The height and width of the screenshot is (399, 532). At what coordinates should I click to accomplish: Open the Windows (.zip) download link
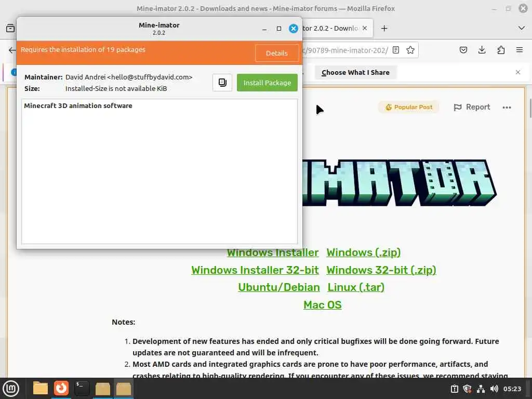pos(363,252)
